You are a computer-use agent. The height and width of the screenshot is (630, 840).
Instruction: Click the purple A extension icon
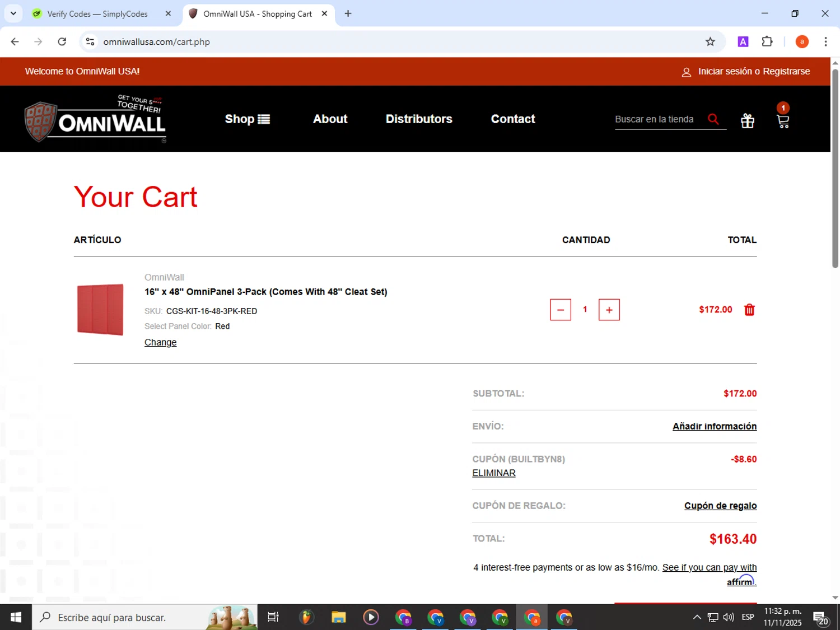coord(743,41)
